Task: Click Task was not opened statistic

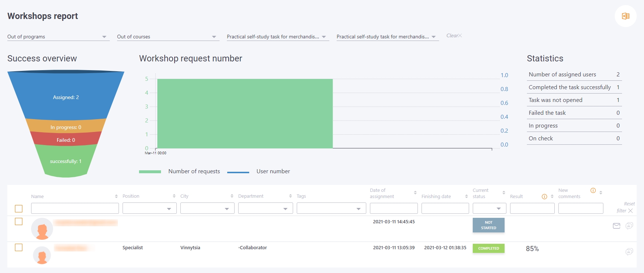Action: (574, 100)
